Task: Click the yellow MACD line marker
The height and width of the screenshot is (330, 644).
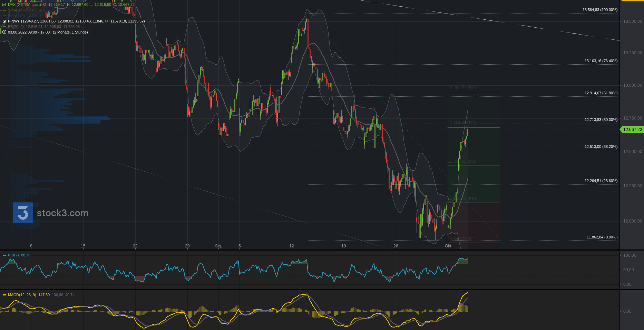Action: pos(4,295)
